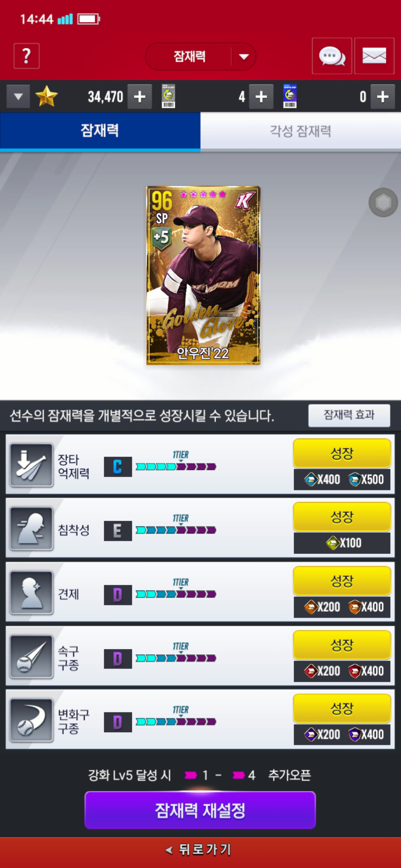Add more stars with plus next to 34,470
The width and height of the screenshot is (401, 868).
point(140,97)
